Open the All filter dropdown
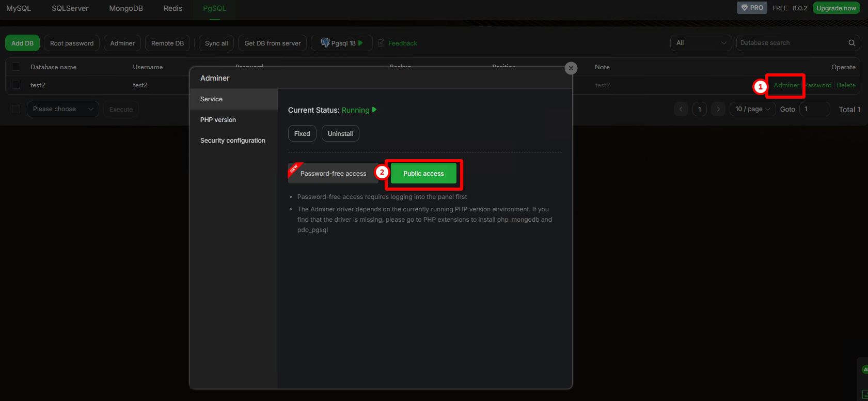 pos(701,43)
